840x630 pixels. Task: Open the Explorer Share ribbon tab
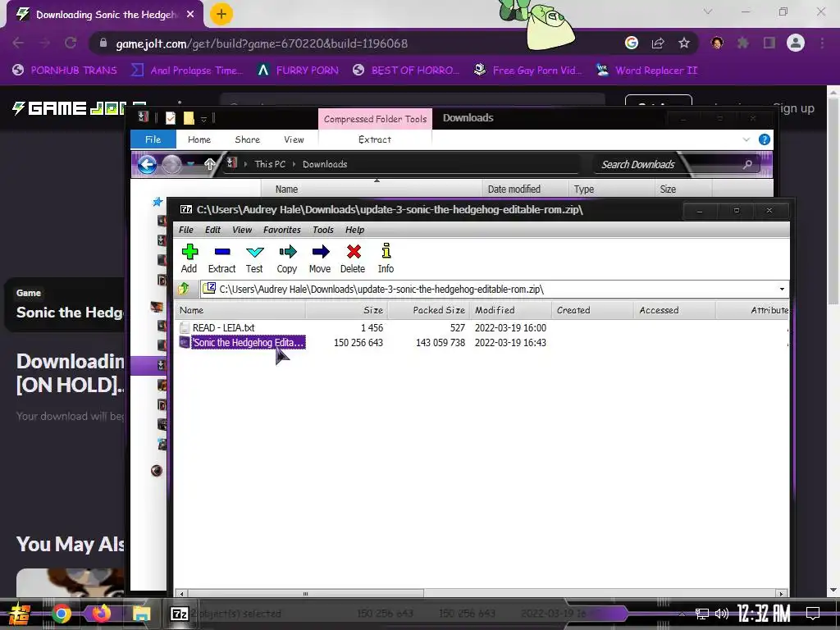pyautogui.click(x=248, y=139)
